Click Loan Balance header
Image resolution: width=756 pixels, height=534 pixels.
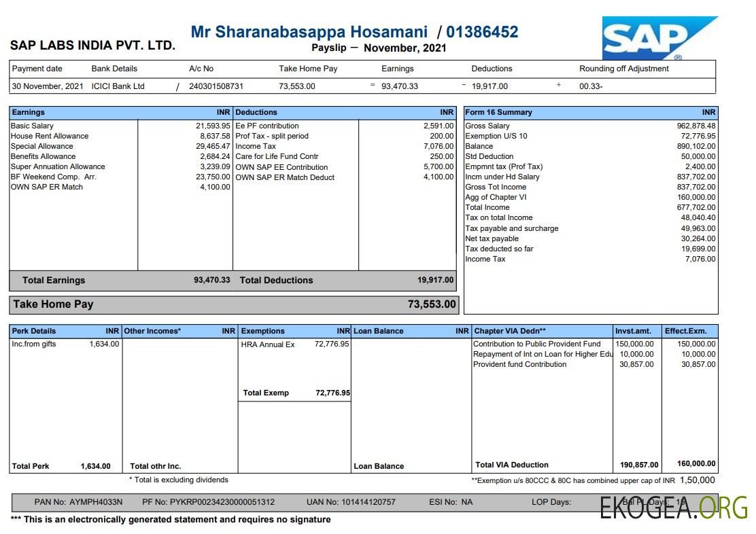378,331
